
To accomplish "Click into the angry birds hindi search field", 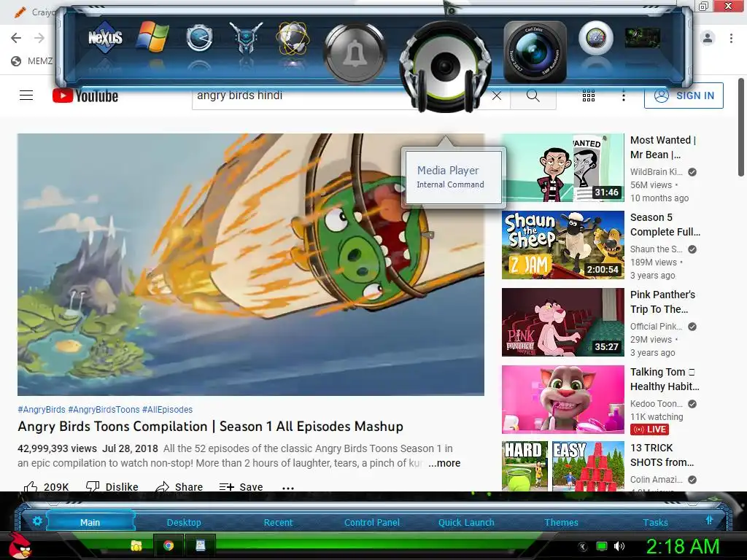I will pos(300,96).
